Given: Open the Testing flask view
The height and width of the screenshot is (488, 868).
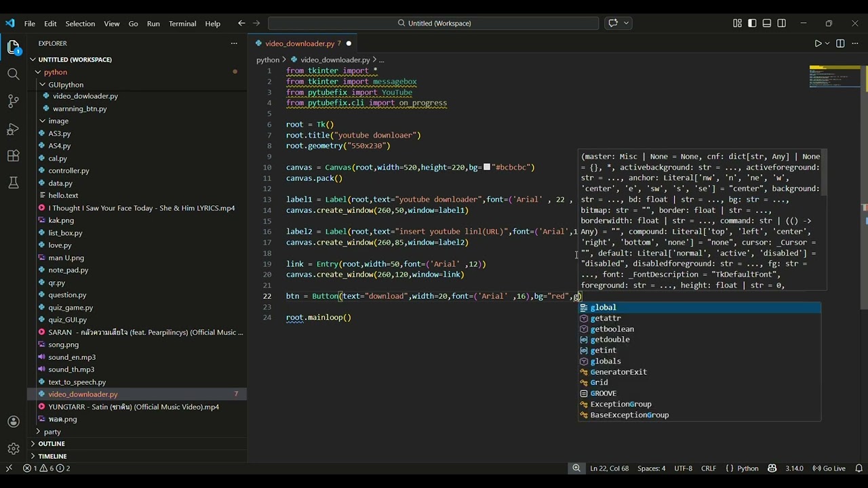Looking at the screenshot, I should pyautogui.click(x=14, y=183).
